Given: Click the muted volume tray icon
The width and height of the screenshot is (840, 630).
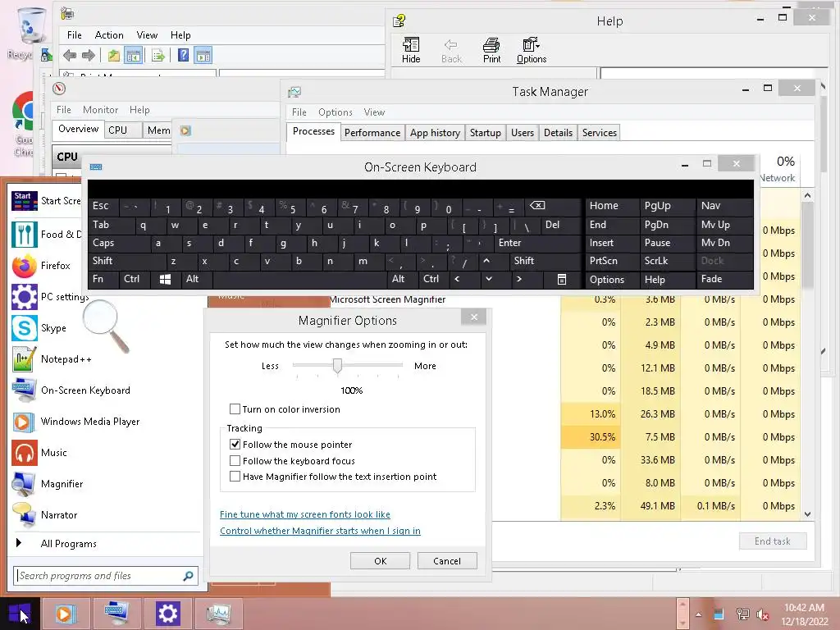Looking at the screenshot, I should point(763,614).
